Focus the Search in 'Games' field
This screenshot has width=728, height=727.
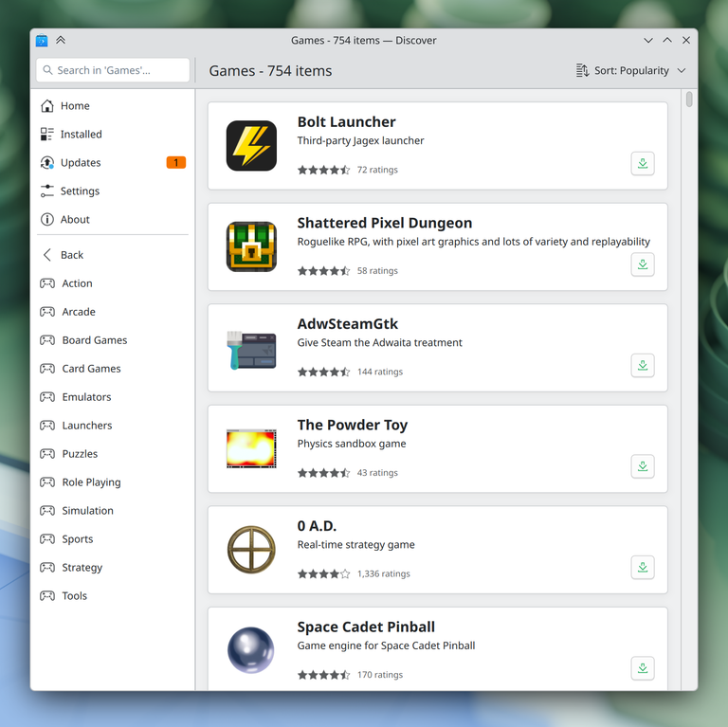pos(114,70)
